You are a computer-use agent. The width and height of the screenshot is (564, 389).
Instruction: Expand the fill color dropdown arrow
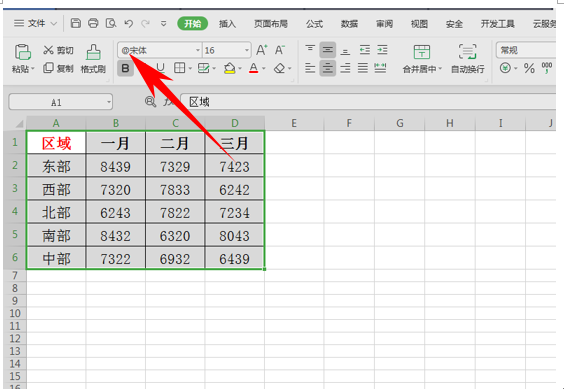(240, 68)
